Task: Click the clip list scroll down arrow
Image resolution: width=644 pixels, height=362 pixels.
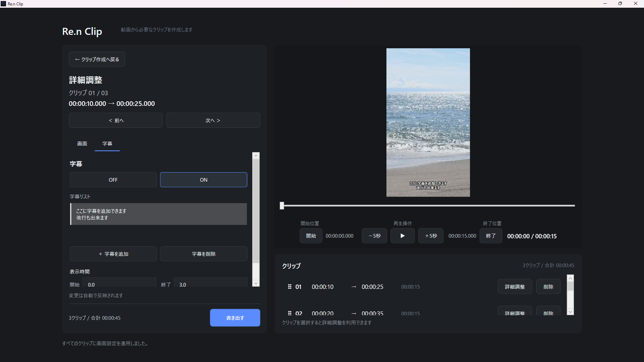Action: point(570,312)
